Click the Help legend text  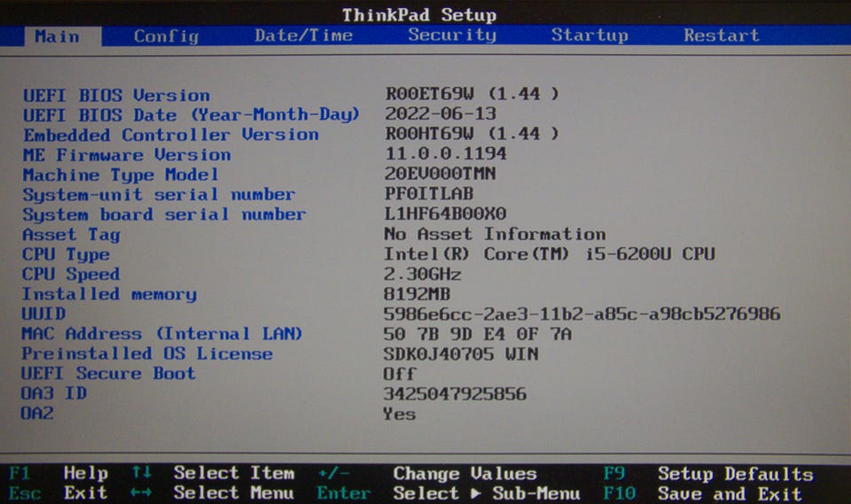[x=86, y=473]
